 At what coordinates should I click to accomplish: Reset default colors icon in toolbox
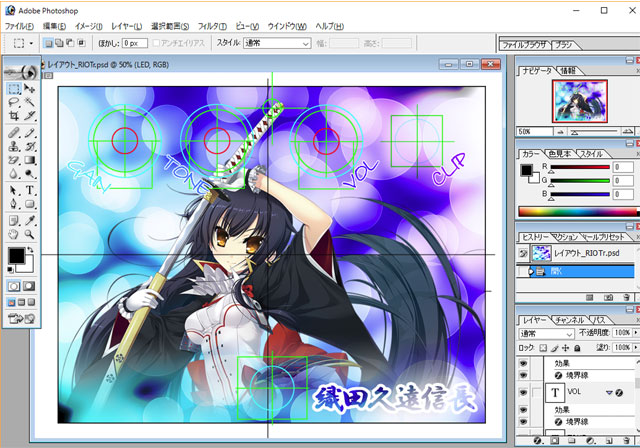pos(10,270)
